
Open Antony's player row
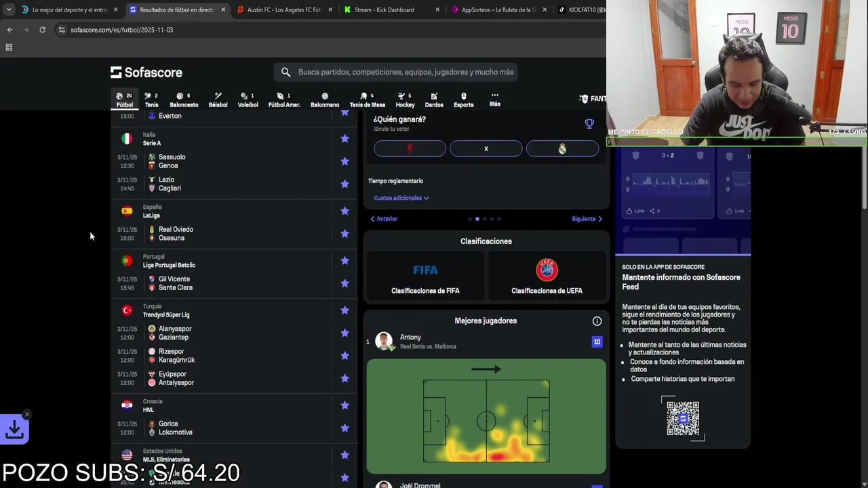click(486, 342)
